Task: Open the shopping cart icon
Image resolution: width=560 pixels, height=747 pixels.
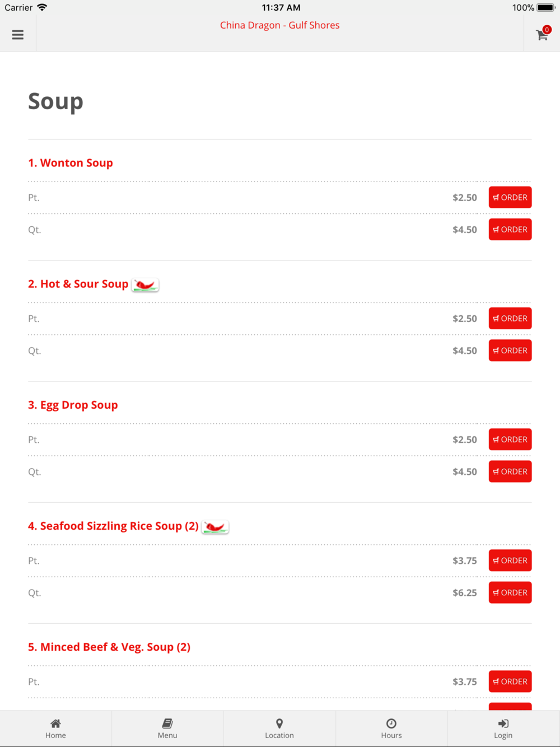Action: pos(542,35)
